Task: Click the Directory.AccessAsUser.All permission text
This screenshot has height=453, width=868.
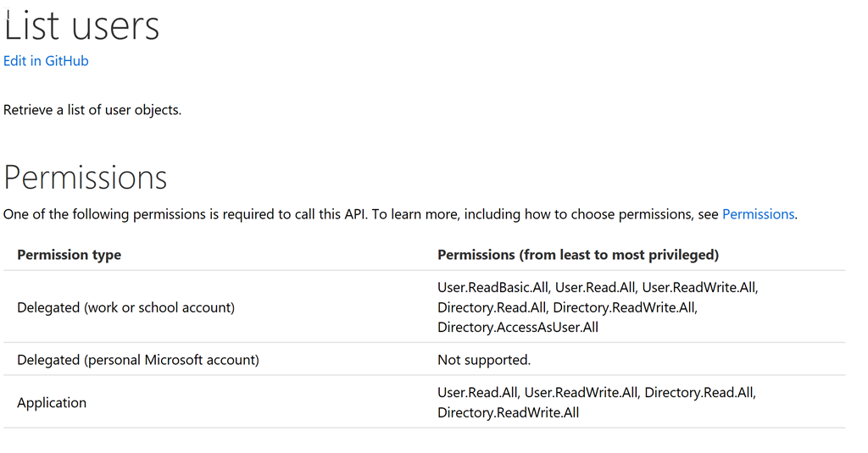Action: pyautogui.click(x=518, y=328)
